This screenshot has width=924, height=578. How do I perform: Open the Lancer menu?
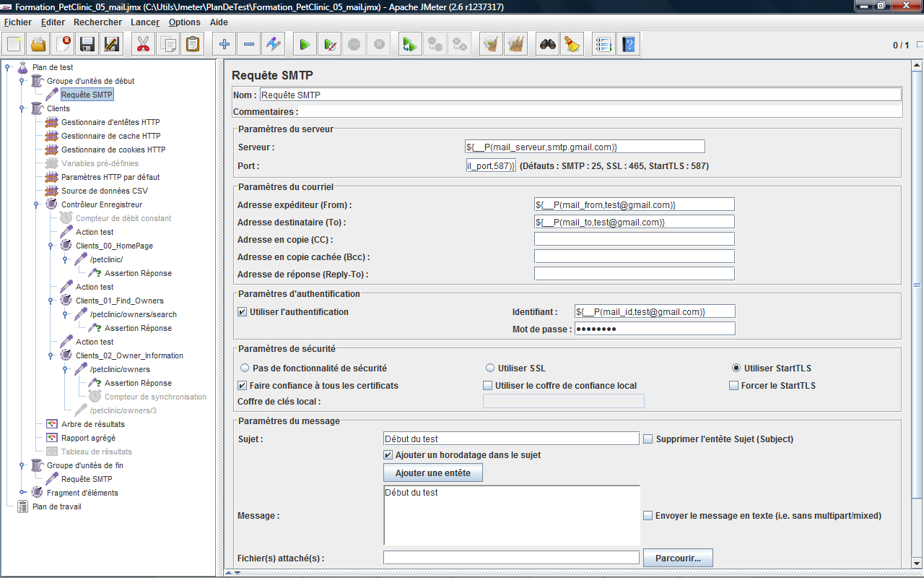pyautogui.click(x=145, y=22)
